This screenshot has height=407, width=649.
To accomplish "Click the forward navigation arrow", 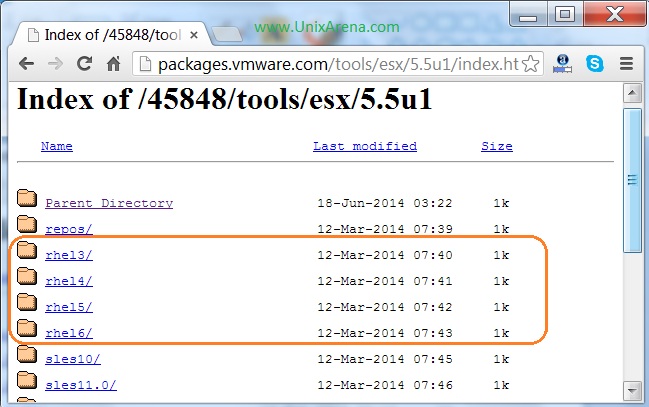I will (55, 64).
